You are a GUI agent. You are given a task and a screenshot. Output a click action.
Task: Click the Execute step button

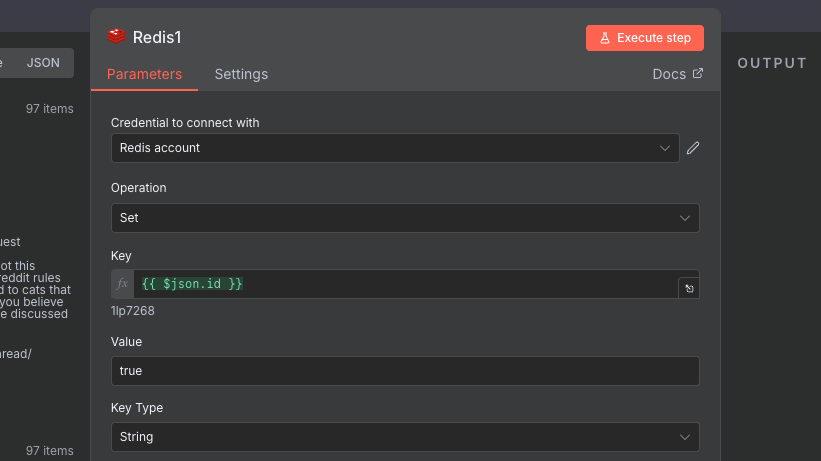click(x=645, y=38)
